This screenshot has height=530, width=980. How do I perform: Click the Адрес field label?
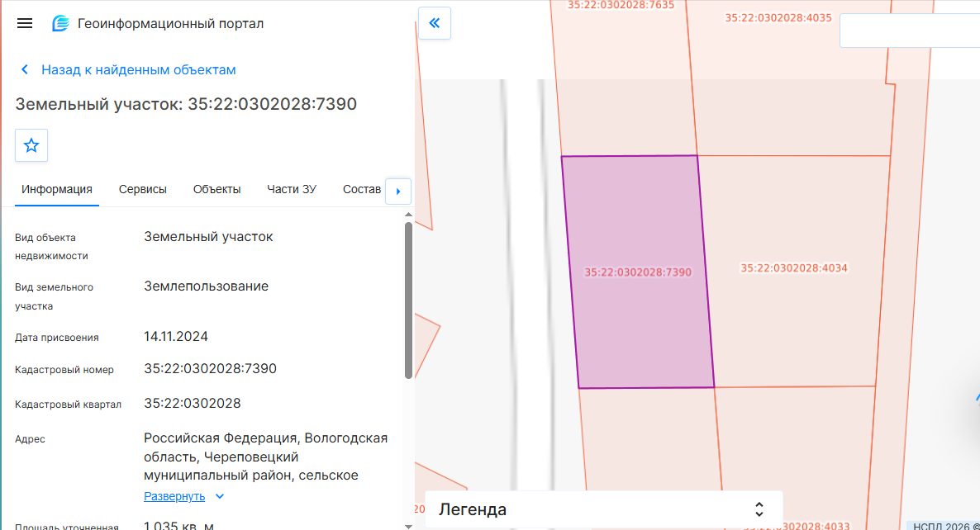pos(30,439)
